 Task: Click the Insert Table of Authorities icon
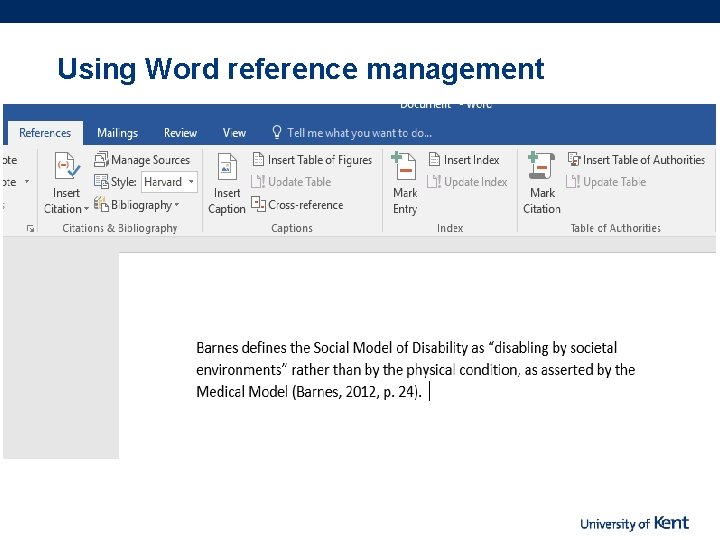pos(574,159)
